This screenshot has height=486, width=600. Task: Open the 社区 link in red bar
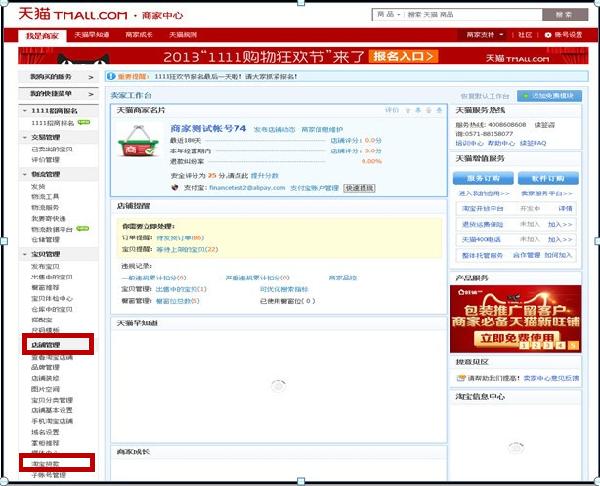525,35
